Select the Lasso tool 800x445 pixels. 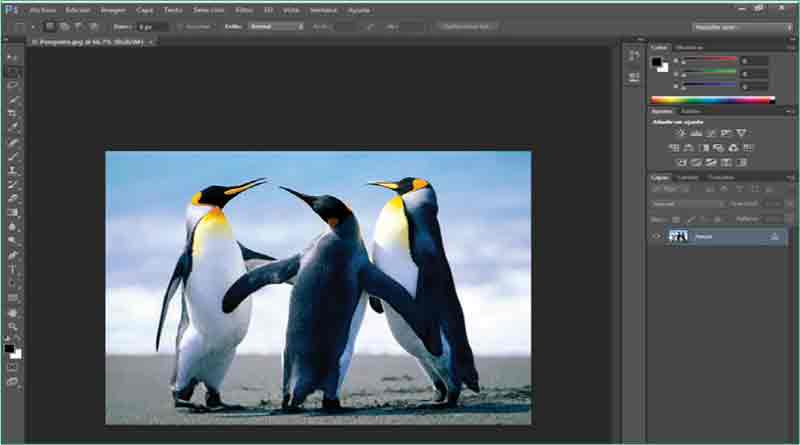click(13, 86)
